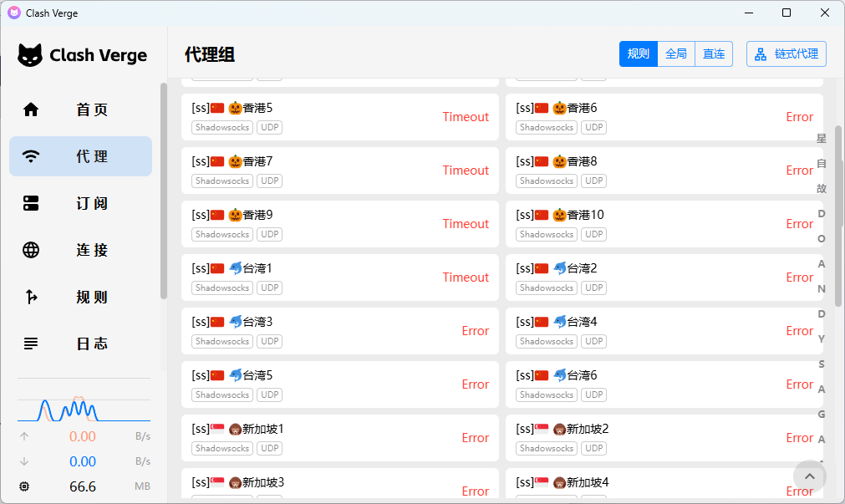
Task: Click the Clash Verge cat logo
Action: pos(30,55)
